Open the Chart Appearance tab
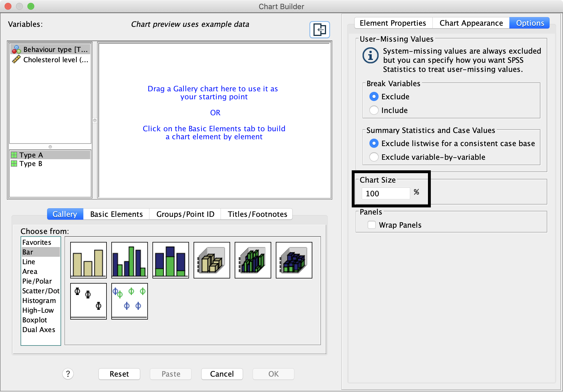This screenshot has width=563, height=392. 471,23
